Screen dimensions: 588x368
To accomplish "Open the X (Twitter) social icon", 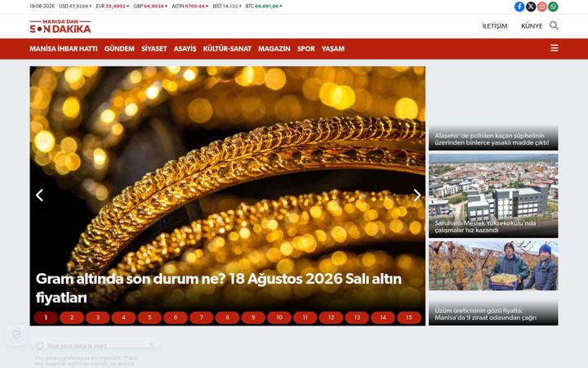I will coord(531,7).
